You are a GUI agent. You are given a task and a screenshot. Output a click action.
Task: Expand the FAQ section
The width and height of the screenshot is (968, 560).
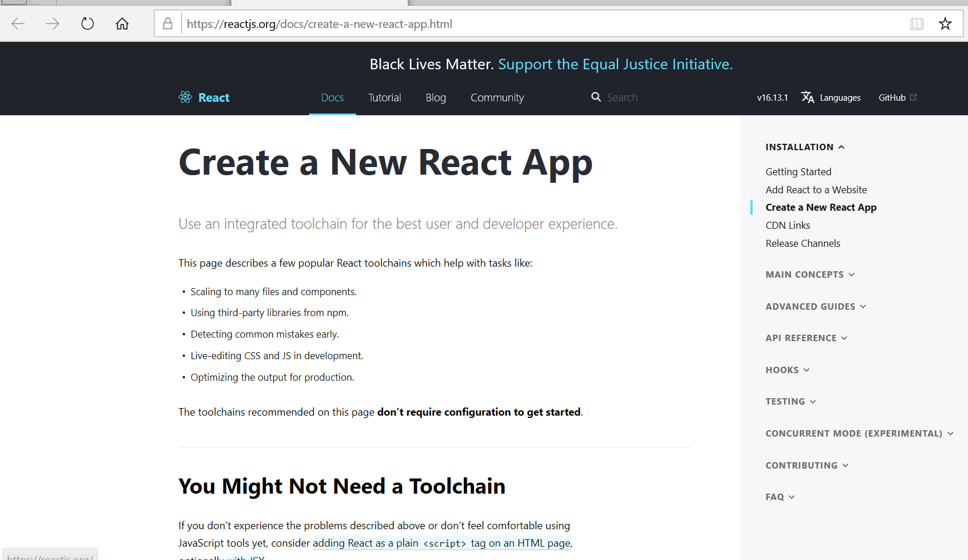pyautogui.click(x=780, y=497)
